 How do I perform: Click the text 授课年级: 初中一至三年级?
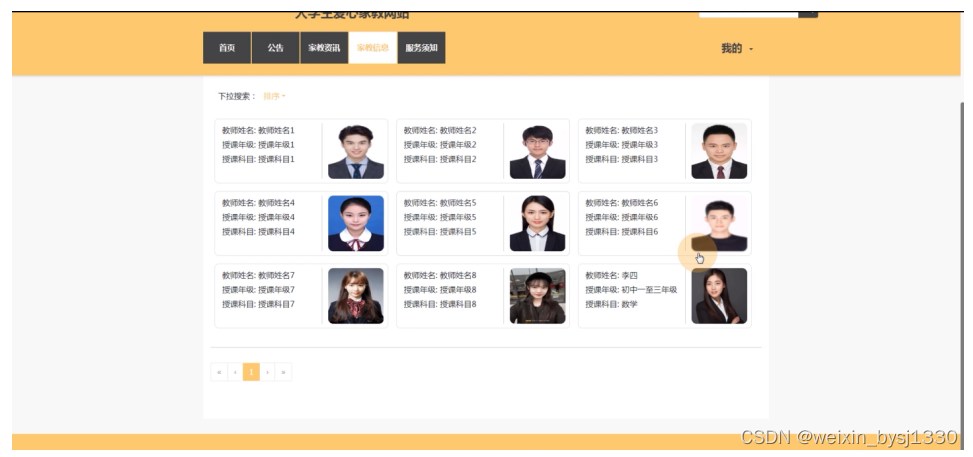click(x=631, y=290)
